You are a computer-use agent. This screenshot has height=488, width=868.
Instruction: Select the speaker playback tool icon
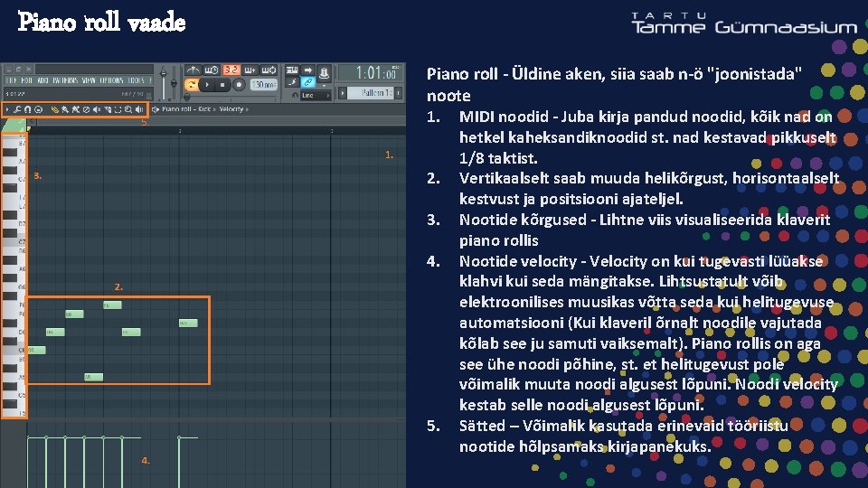click(139, 109)
